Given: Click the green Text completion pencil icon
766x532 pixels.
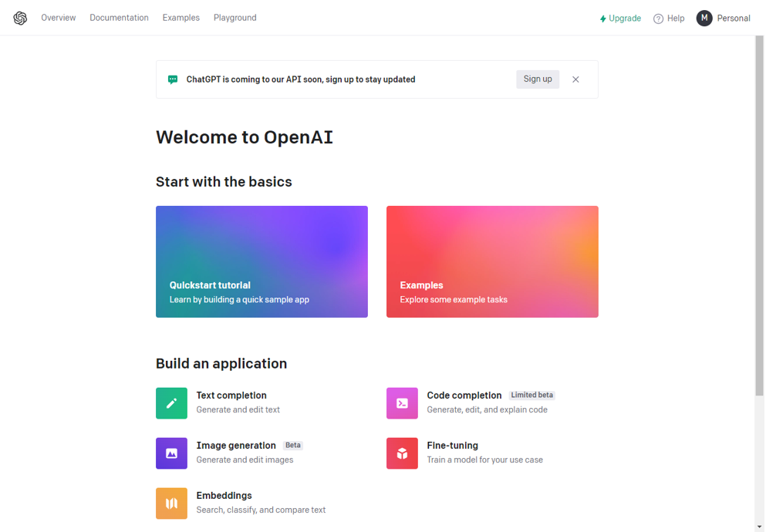Looking at the screenshot, I should pos(171,403).
